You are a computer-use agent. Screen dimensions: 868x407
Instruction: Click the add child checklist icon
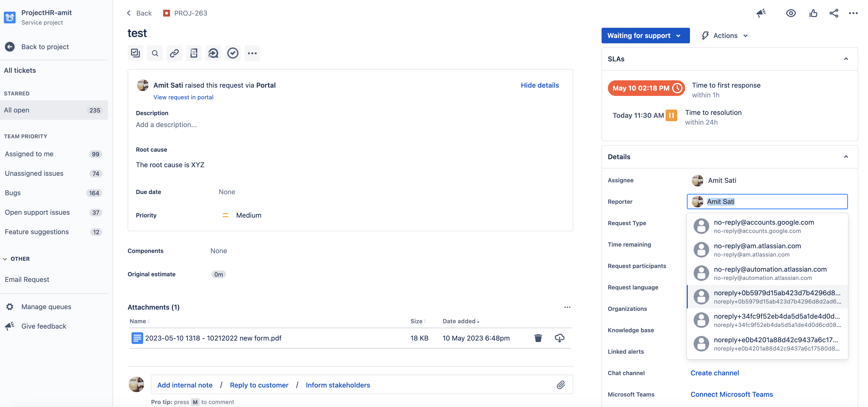pos(135,53)
